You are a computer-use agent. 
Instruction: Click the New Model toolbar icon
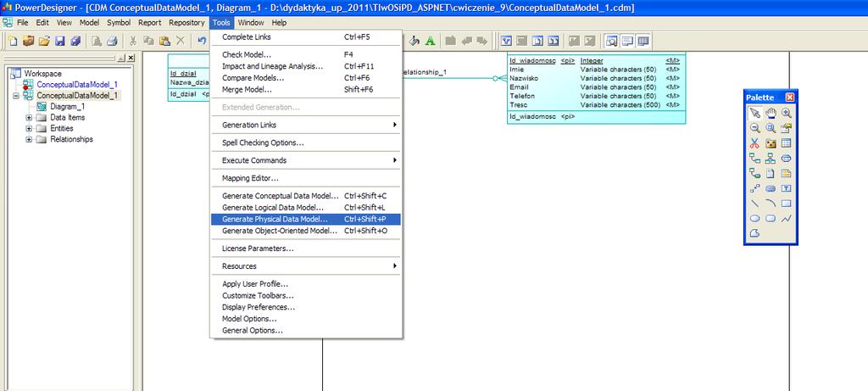(x=14, y=41)
